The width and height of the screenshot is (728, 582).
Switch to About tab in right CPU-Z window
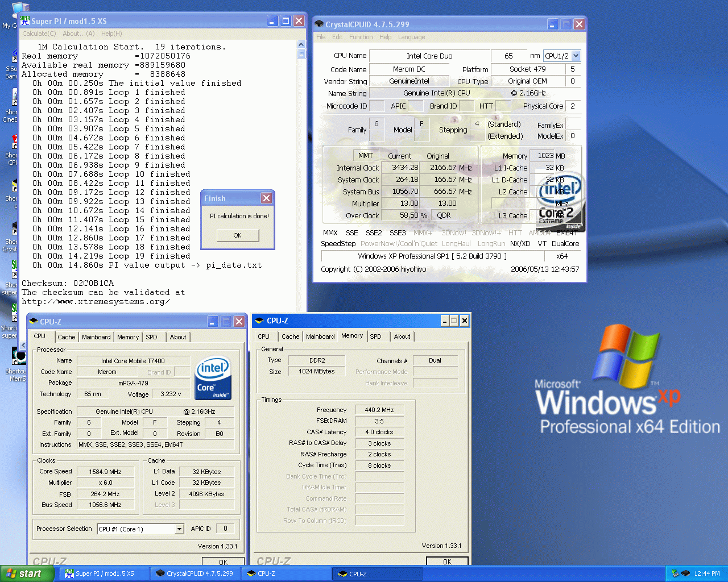[x=402, y=336]
